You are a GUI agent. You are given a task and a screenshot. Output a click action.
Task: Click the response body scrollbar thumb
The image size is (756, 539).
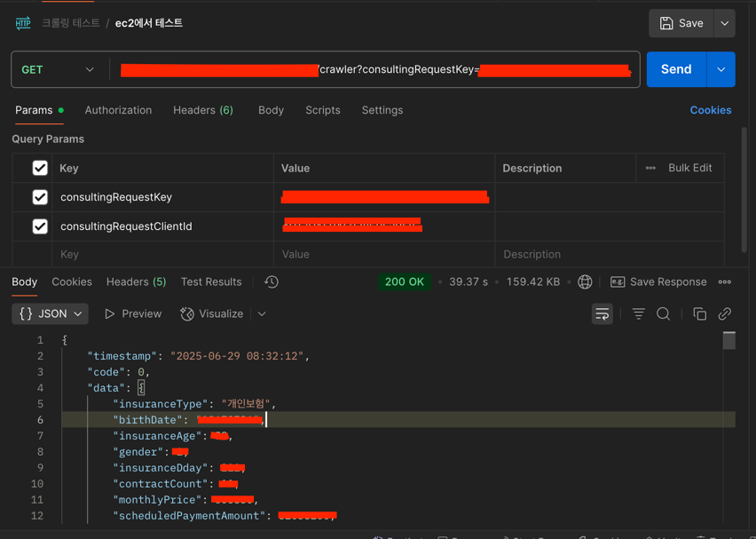pos(729,340)
